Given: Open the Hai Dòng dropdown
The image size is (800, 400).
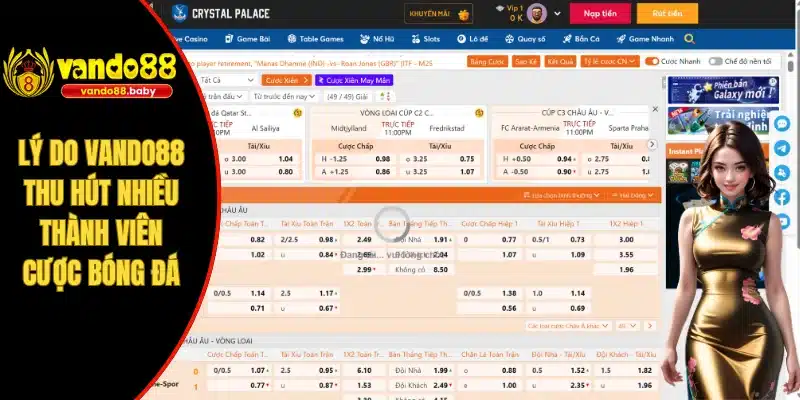Looking at the screenshot, I should click(633, 195).
